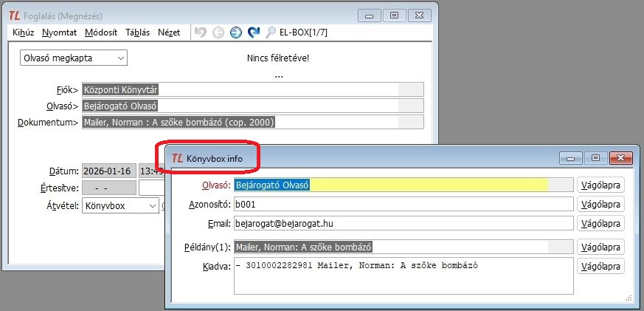Open the Nyomtat menu
The image size is (644, 311).
pos(59,33)
